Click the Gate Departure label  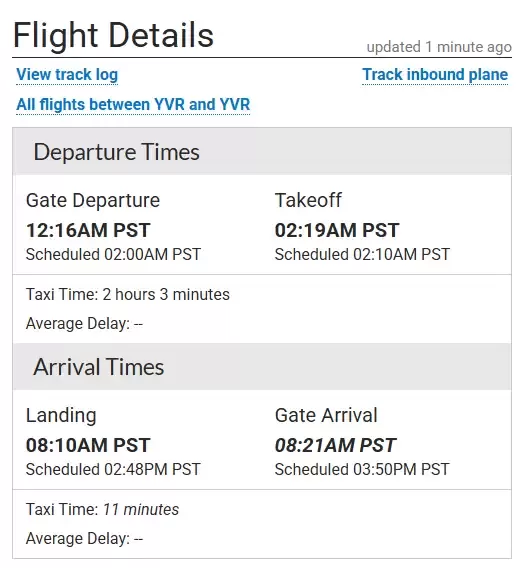point(93,200)
